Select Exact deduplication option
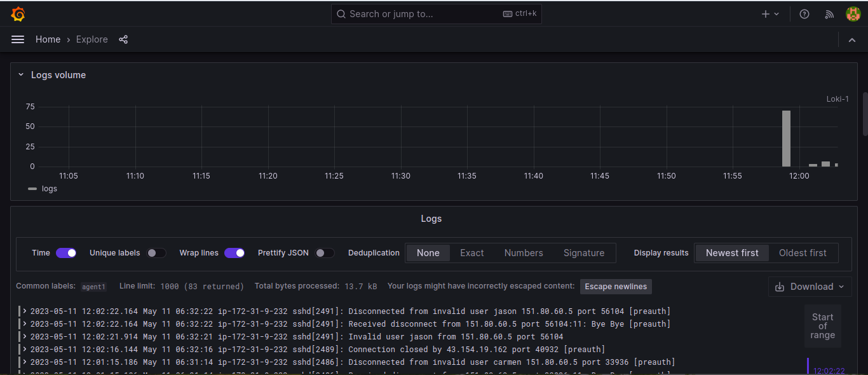Viewport: 868px width, 375px height. pyautogui.click(x=472, y=253)
